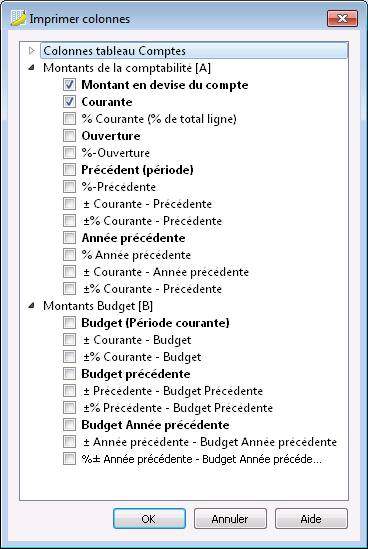Enable the Budget précédente checkbox

click(x=69, y=374)
